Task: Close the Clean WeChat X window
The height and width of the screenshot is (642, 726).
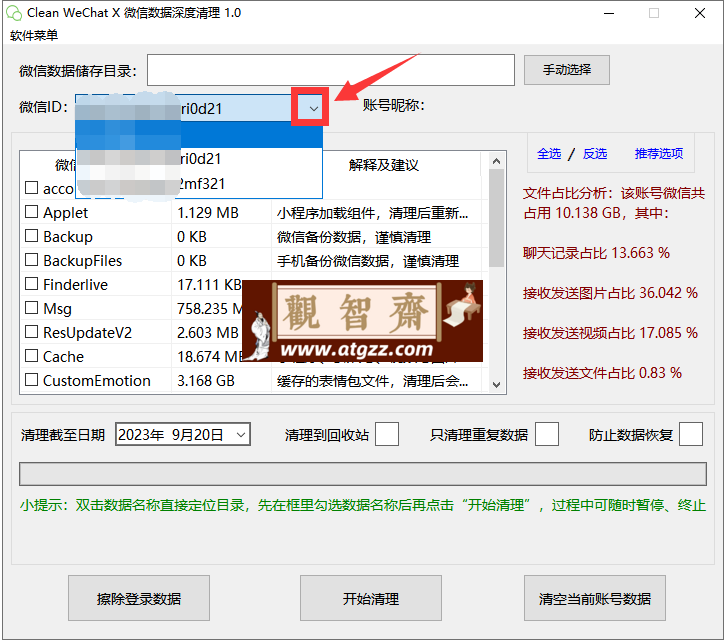Action: 700,13
